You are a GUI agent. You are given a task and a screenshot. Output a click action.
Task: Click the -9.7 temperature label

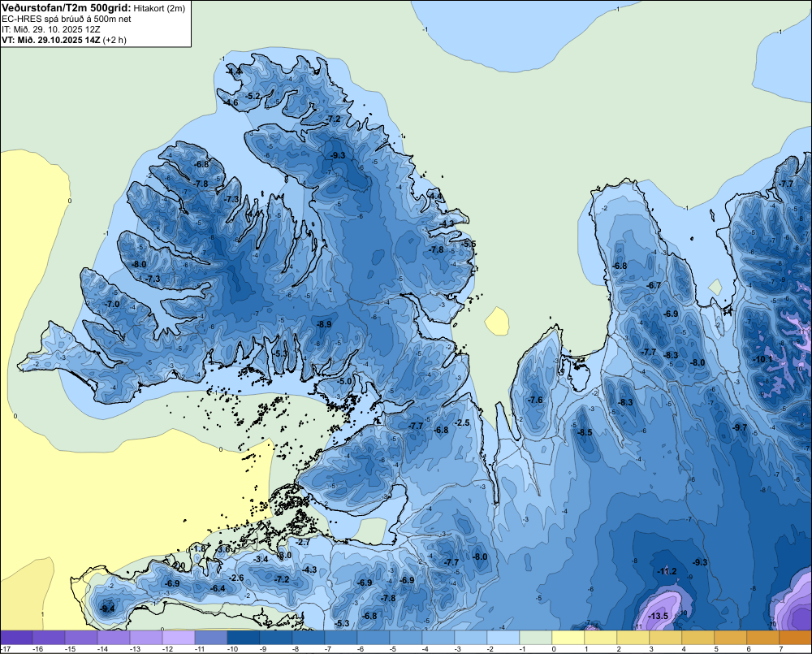point(741,427)
